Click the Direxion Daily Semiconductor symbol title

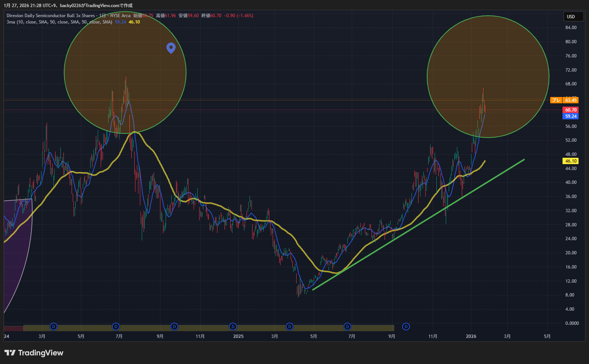(50, 16)
